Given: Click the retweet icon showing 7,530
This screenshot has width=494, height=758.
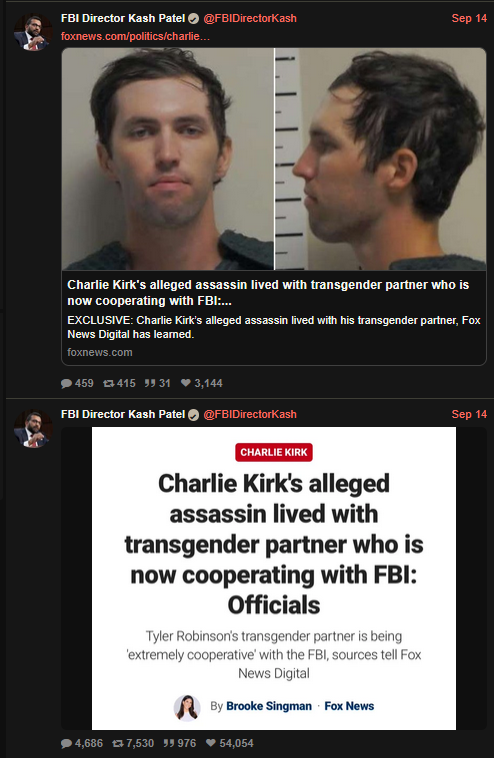Looking at the screenshot, I should tap(117, 743).
